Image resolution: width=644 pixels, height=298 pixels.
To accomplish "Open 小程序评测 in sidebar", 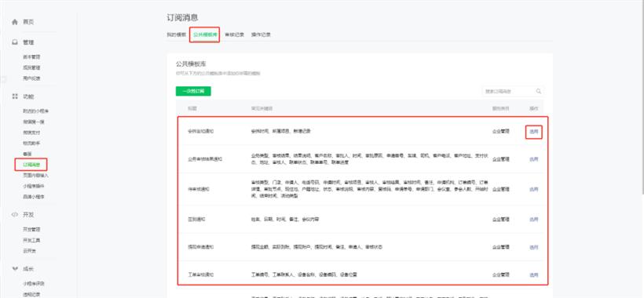I will pyautogui.click(x=34, y=284).
